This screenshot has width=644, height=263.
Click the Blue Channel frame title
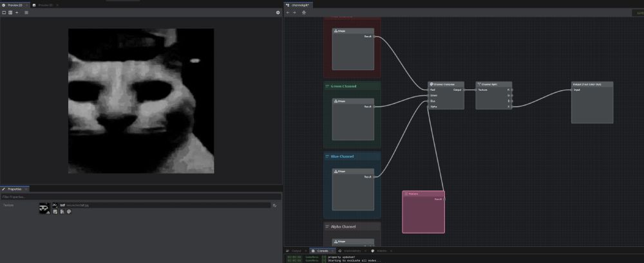click(x=342, y=156)
